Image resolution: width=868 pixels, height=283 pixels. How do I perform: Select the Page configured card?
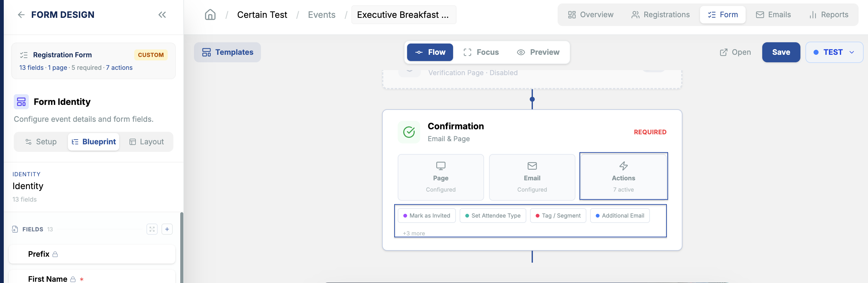point(440,178)
